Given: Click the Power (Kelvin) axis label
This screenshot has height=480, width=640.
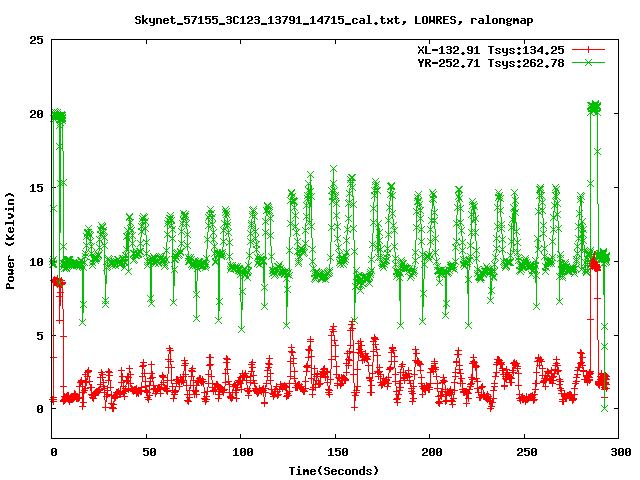Looking at the screenshot, I should (10, 241).
